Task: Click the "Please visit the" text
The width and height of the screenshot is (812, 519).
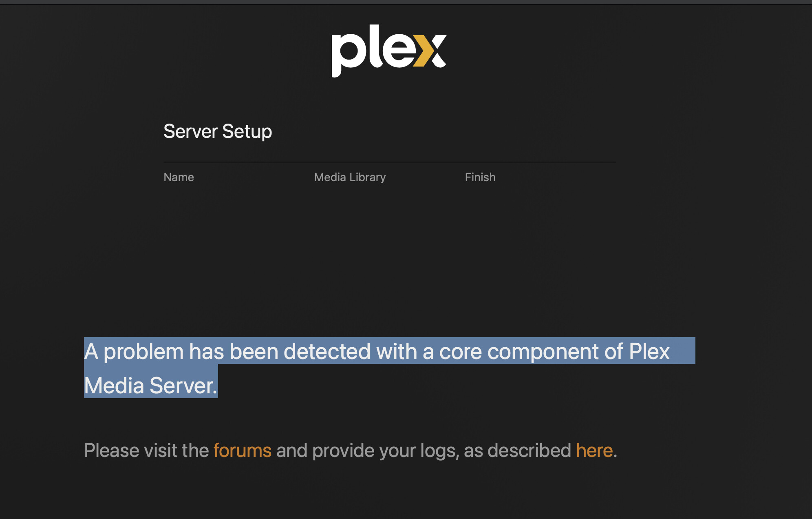Action: tap(146, 450)
